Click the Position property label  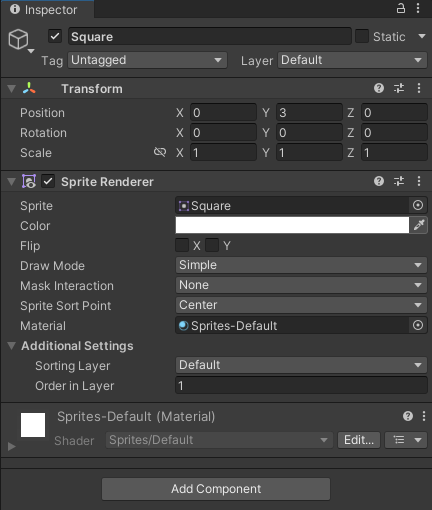(42, 113)
